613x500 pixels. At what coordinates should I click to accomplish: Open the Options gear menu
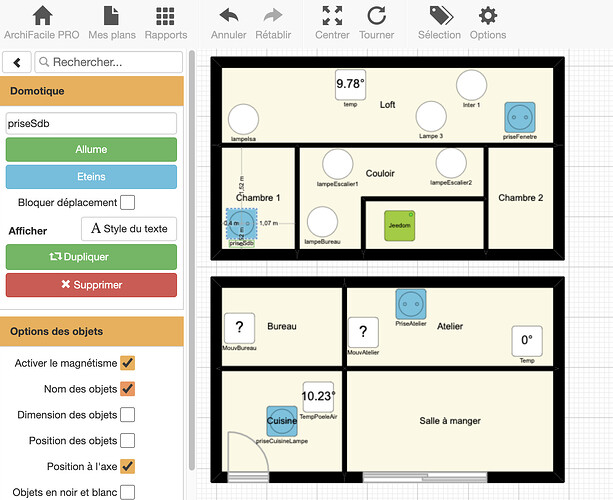(x=488, y=16)
